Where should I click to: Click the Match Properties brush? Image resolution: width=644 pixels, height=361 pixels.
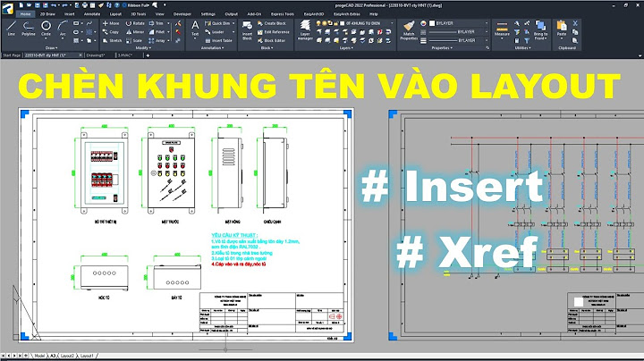(409, 30)
